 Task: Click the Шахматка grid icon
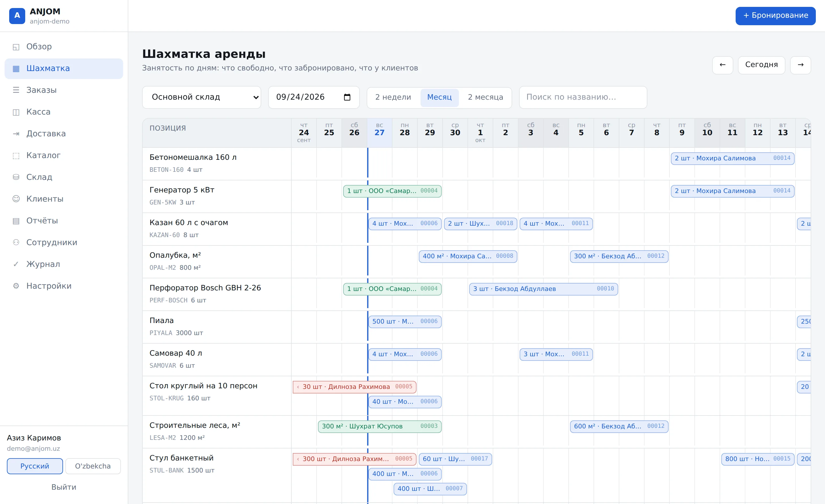click(16, 69)
